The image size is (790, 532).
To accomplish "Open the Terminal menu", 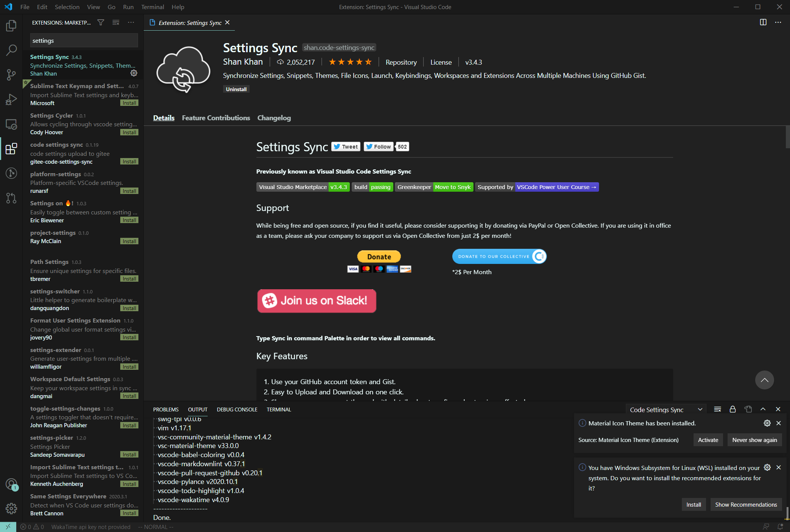I will tap(152, 7).
